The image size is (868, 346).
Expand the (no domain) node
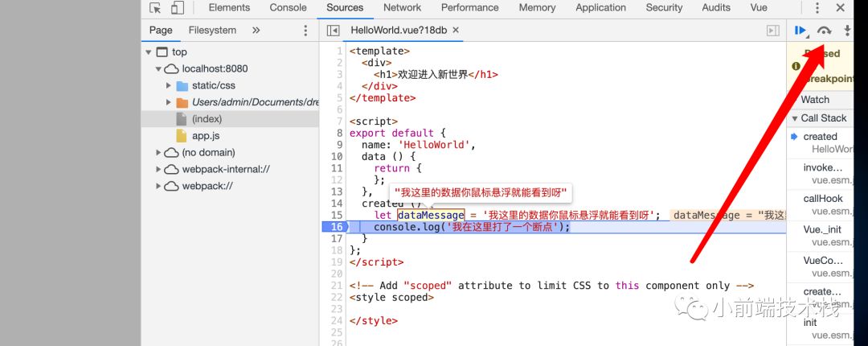click(x=158, y=153)
